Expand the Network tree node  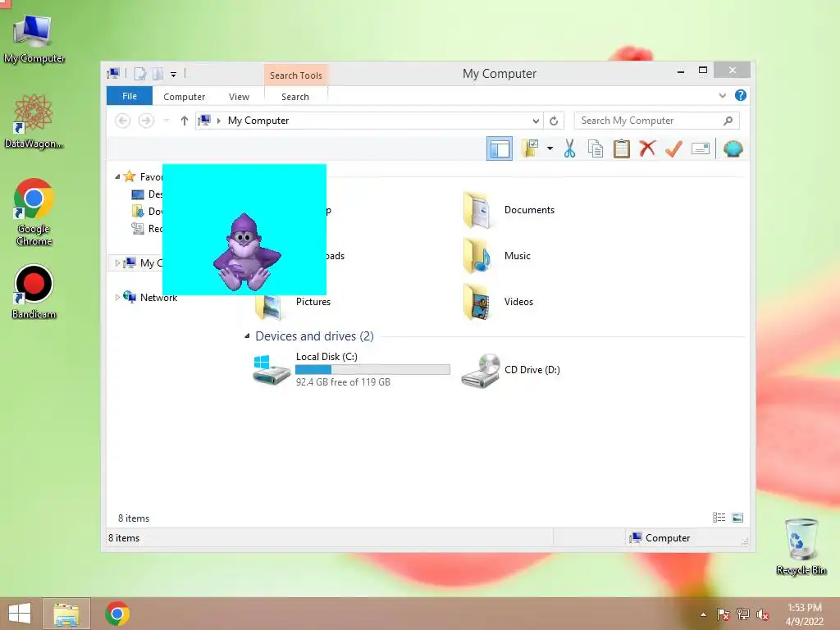[117, 297]
